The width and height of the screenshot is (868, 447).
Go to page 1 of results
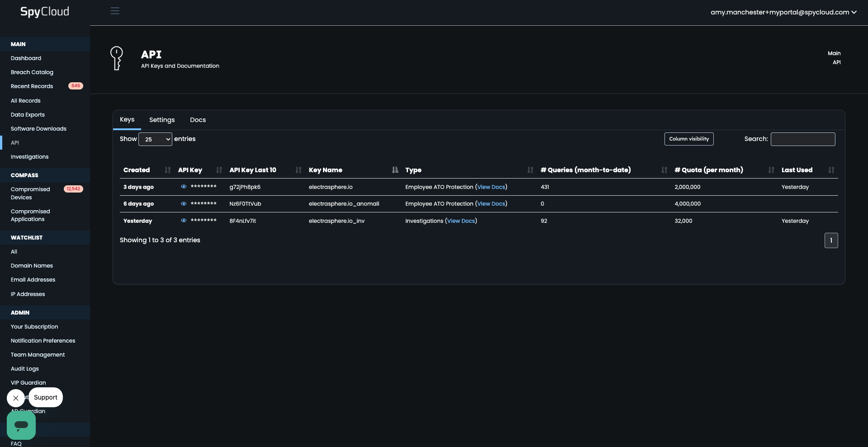[831, 240]
